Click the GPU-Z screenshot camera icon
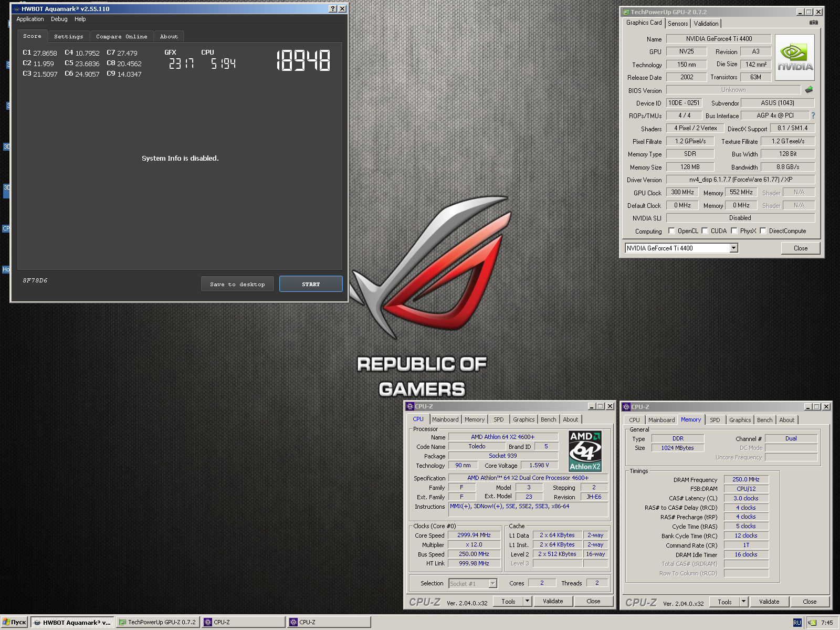The image size is (840, 630). point(813,23)
